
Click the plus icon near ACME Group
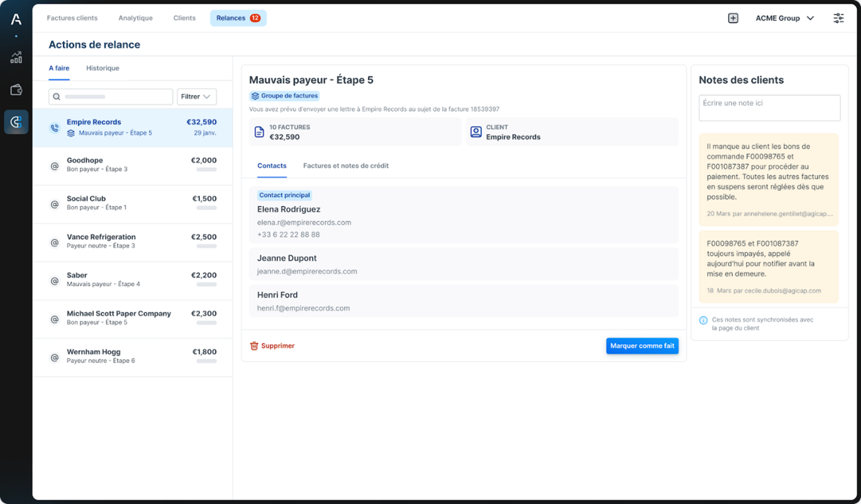733,18
